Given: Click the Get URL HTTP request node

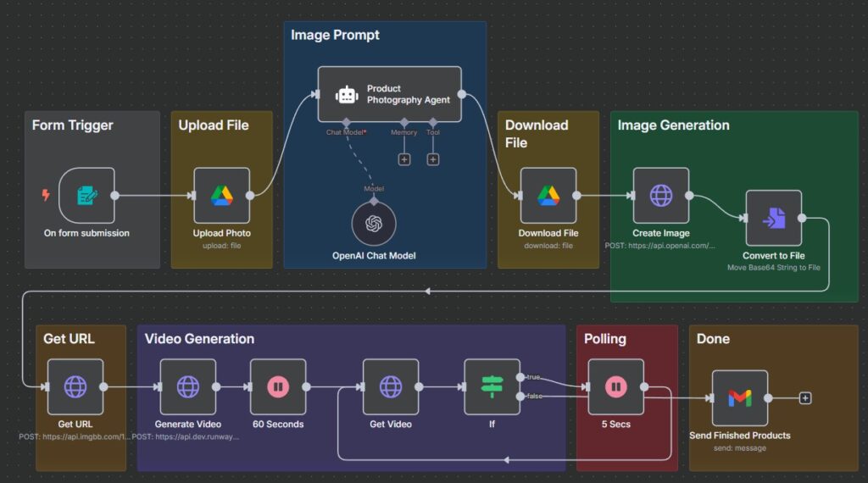Looking at the screenshot, I should 75,387.
